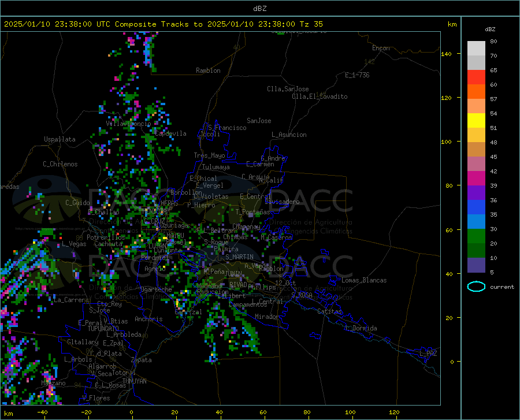Click the 'C_Guido' map label
Image resolution: width=520 pixels, height=420 pixels.
click(77, 203)
